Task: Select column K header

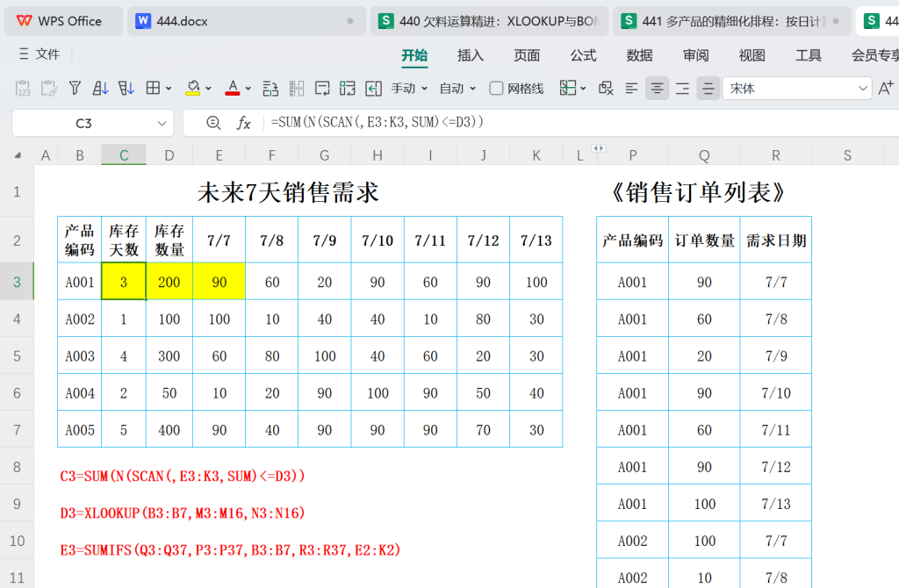Action: pyautogui.click(x=536, y=155)
